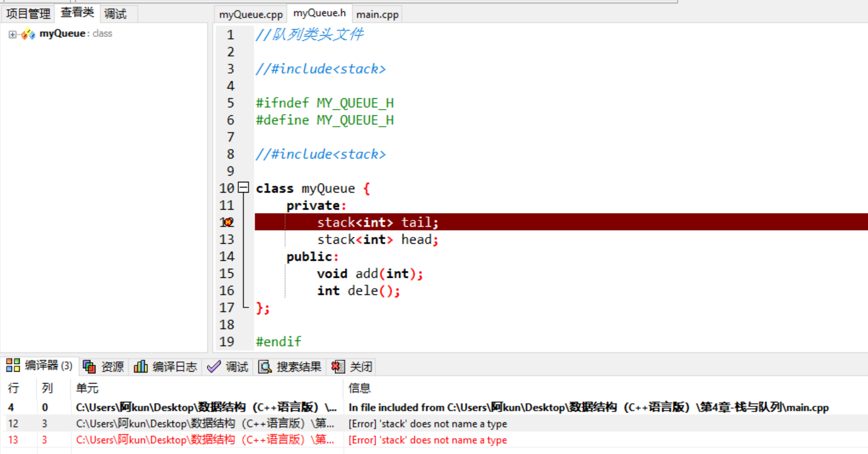The height and width of the screenshot is (454, 868).
Task: Click the error marker on line 12
Action: [228, 222]
